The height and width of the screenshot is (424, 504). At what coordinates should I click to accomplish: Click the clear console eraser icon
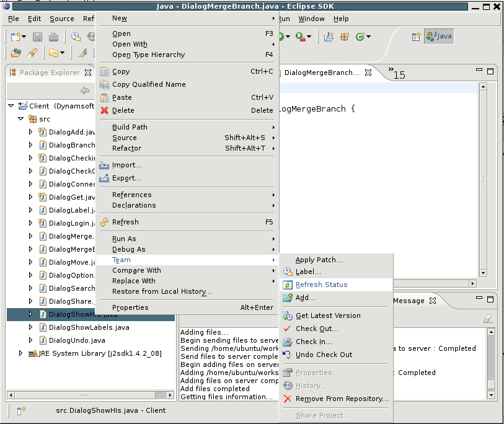pyautogui.click(x=487, y=319)
